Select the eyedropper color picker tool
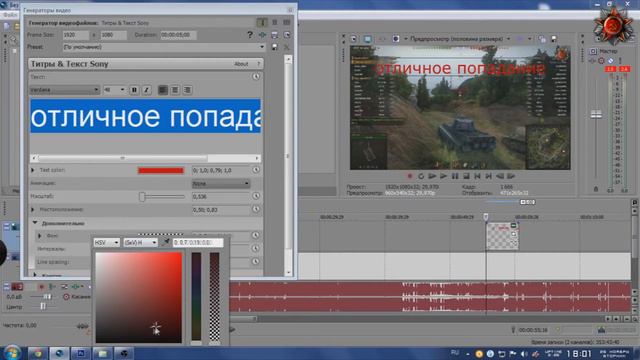640x360 pixels. point(166,242)
